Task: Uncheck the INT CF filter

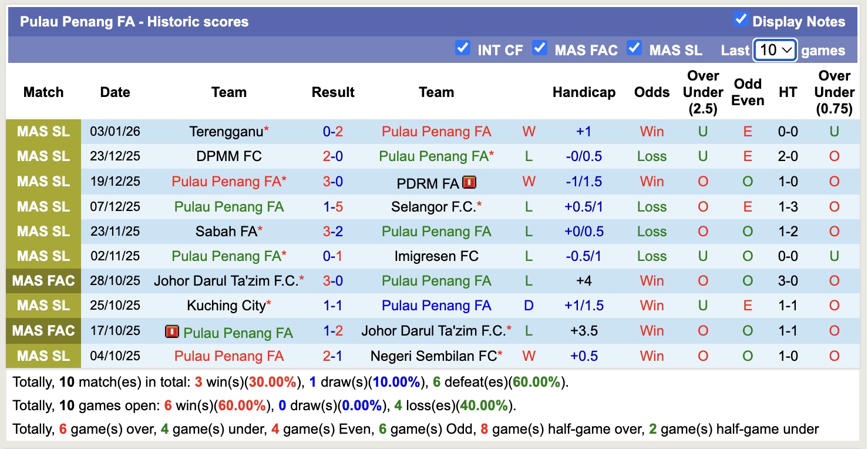Action: (463, 47)
